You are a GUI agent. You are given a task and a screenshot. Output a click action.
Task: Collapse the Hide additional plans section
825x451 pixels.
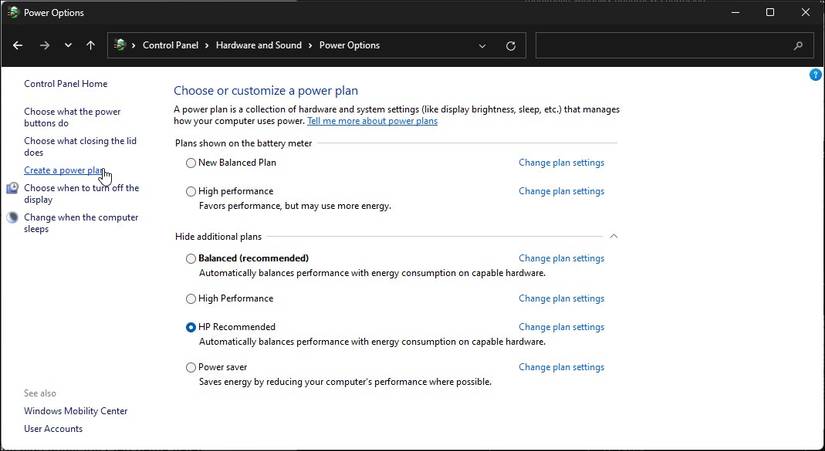(614, 236)
